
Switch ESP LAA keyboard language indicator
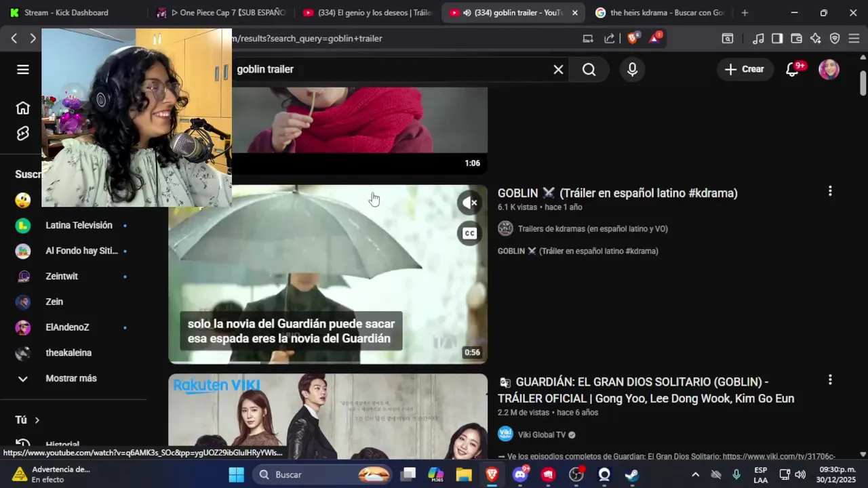(761, 474)
